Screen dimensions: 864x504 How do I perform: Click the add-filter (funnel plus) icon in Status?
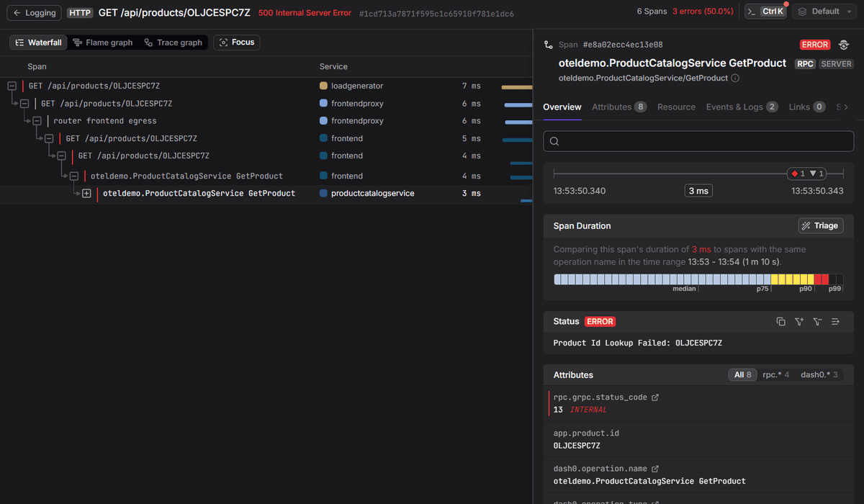pyautogui.click(x=799, y=322)
